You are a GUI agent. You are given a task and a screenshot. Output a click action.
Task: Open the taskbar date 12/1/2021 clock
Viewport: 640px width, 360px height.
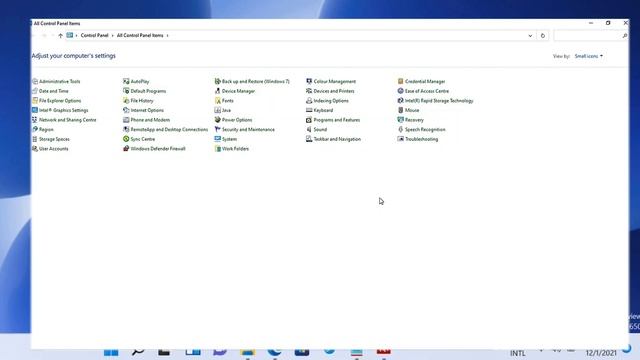(x=601, y=353)
